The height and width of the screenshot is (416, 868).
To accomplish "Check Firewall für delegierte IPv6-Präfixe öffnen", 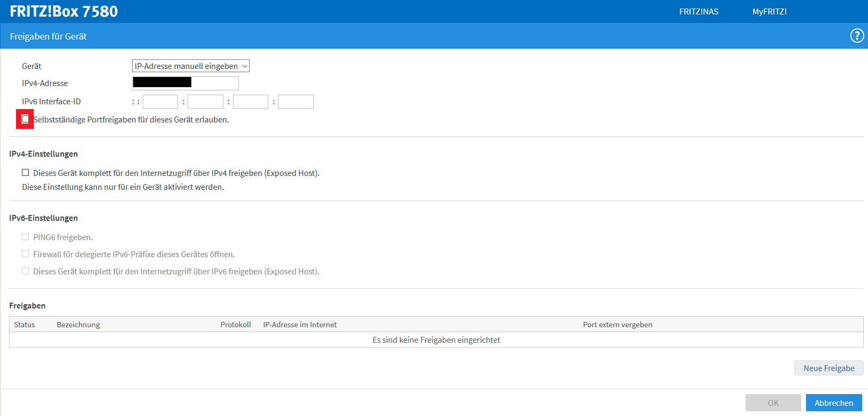I will click(25, 254).
